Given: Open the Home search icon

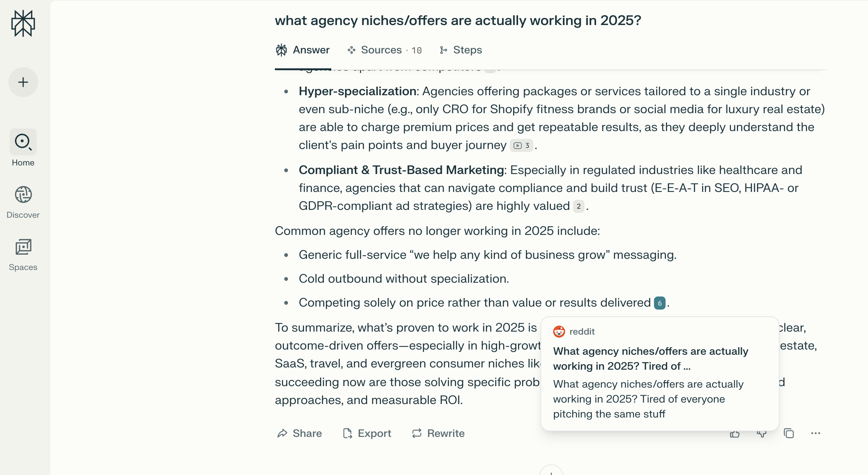Looking at the screenshot, I should (x=23, y=142).
